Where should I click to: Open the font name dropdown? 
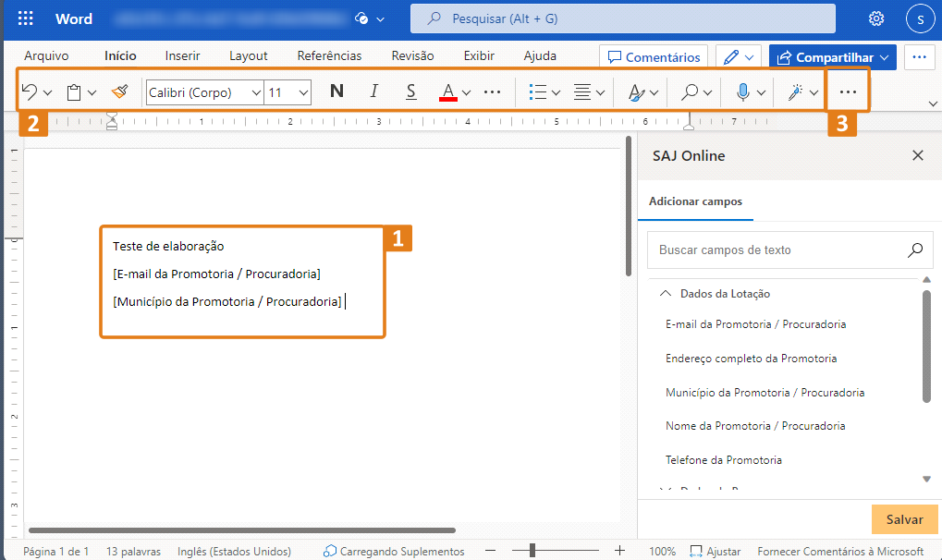point(256,91)
